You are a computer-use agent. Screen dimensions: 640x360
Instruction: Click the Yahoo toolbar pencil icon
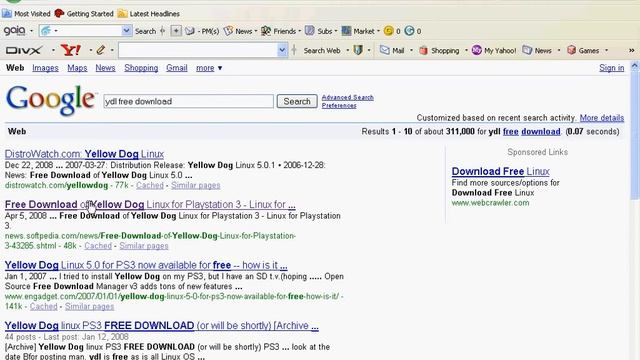pos(100,50)
